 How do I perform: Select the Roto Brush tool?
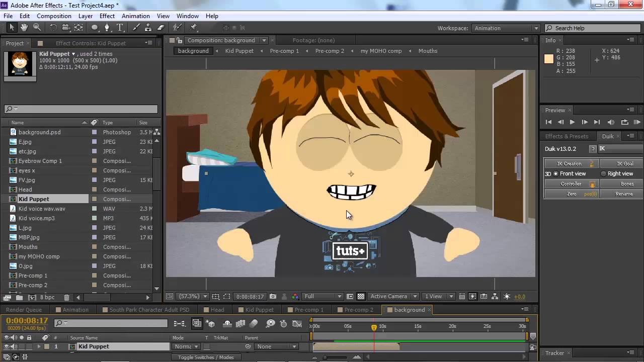click(x=177, y=28)
